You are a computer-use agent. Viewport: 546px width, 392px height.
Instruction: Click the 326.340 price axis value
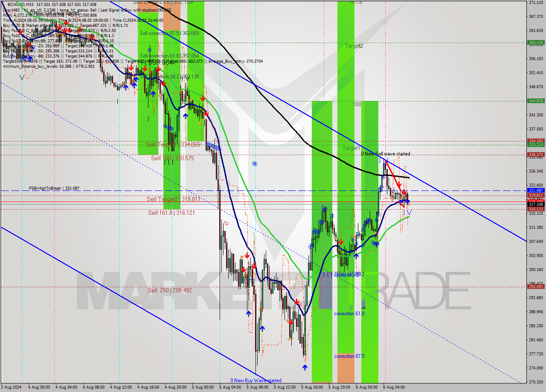536,171
